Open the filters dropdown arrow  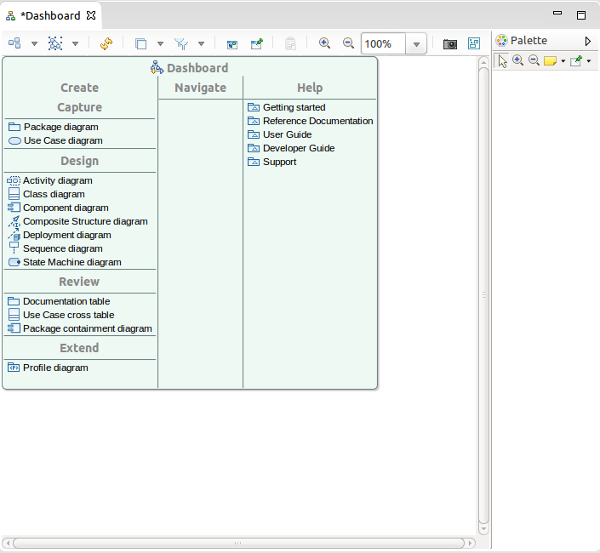(201, 44)
